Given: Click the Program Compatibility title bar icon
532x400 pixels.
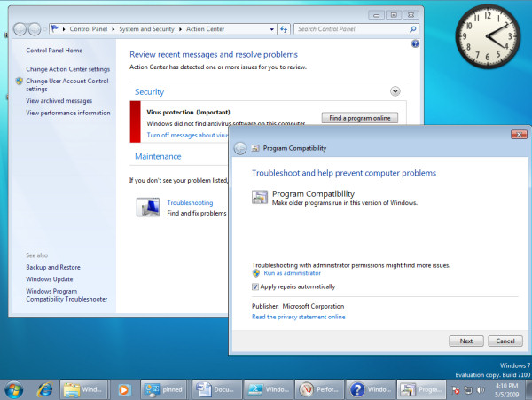Looking at the screenshot, I should [255, 148].
